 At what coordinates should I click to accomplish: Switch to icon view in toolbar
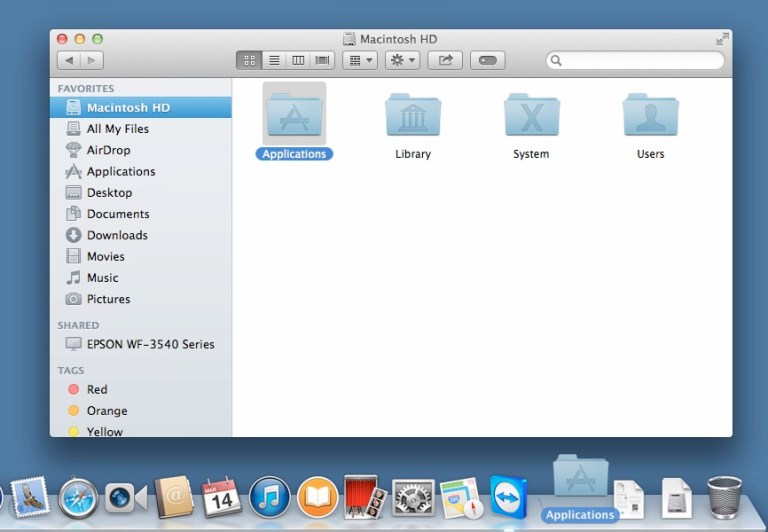249,61
